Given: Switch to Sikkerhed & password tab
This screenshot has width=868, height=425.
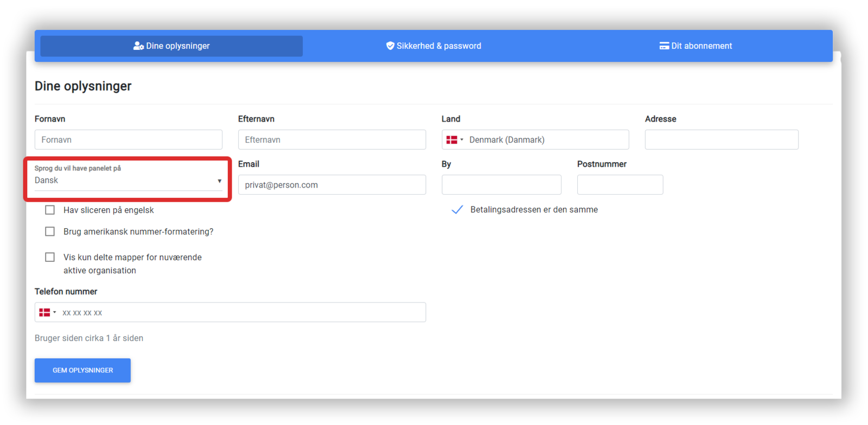Looking at the screenshot, I should (433, 46).
